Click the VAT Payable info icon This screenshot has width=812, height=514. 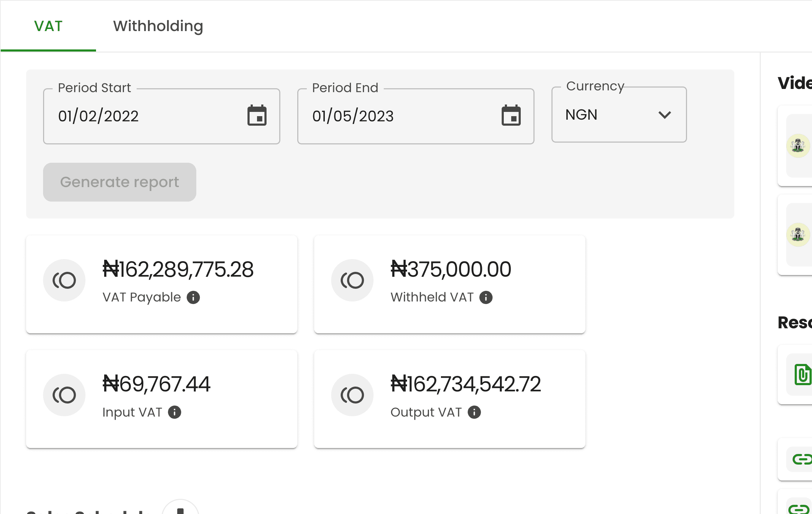194,298
